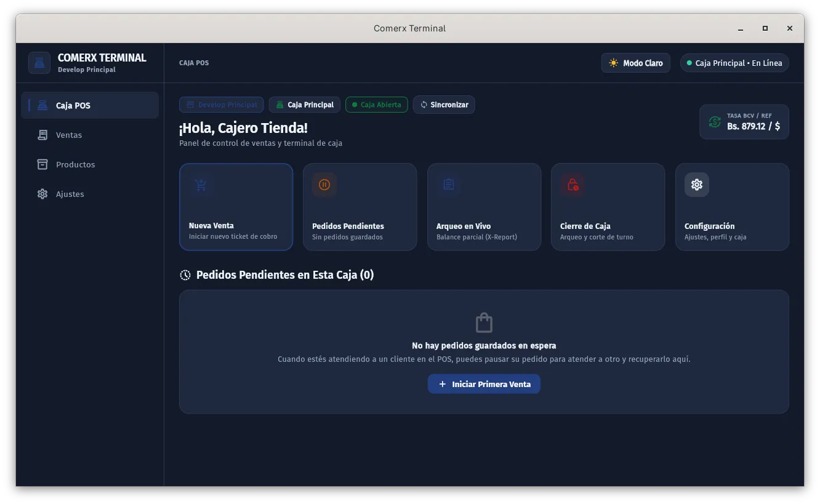The width and height of the screenshot is (820, 504).
Task: Toggle Modo Claro light theme
Action: (636, 63)
